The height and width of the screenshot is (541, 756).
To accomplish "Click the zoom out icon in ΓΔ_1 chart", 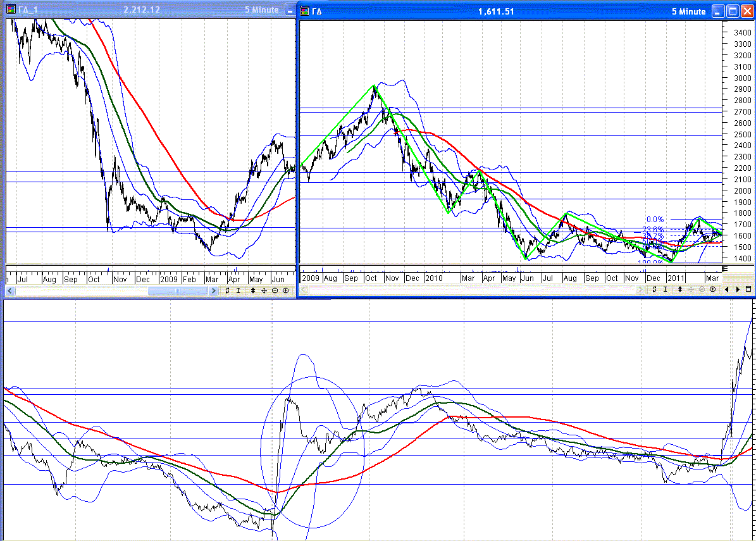I will (x=275, y=290).
